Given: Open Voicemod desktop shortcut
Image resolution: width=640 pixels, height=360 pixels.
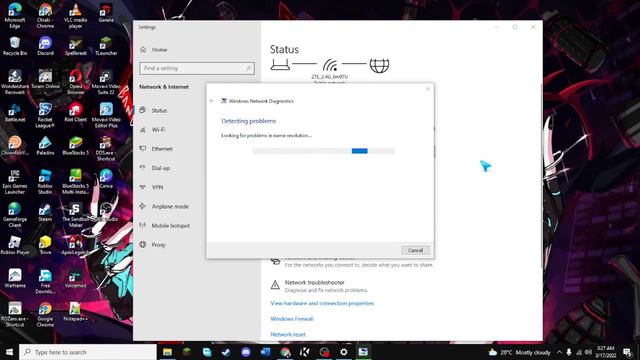Looking at the screenshot, I should coord(76,278).
